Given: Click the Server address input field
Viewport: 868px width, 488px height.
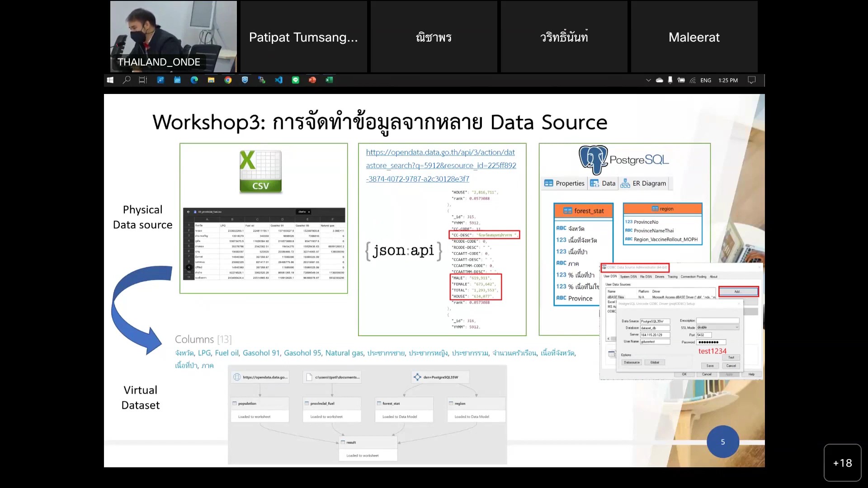Looking at the screenshot, I should 655,335.
